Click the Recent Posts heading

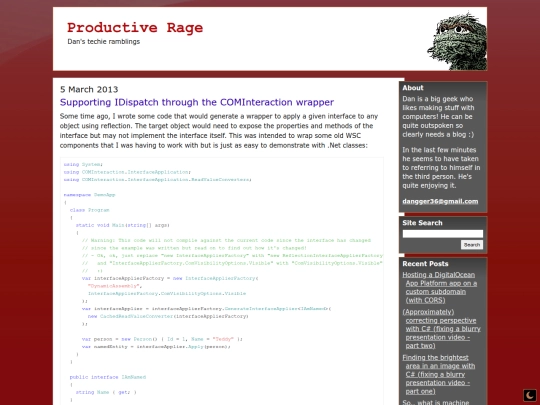coord(425,264)
